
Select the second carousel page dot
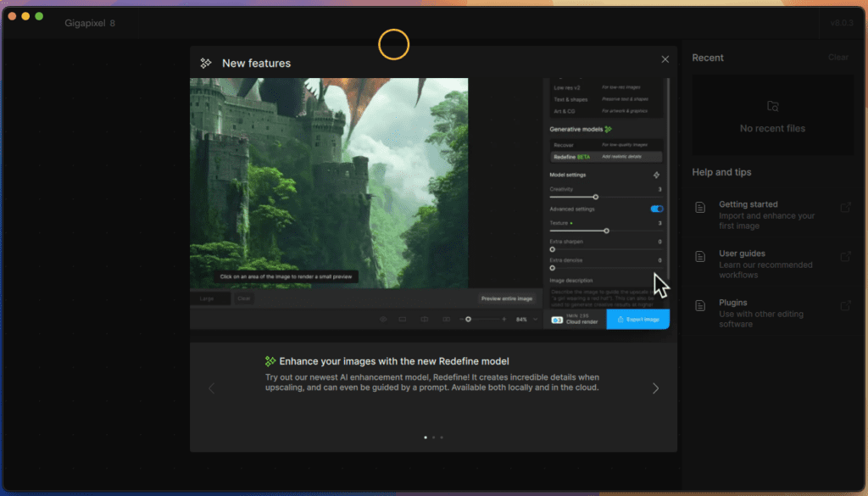[433, 437]
